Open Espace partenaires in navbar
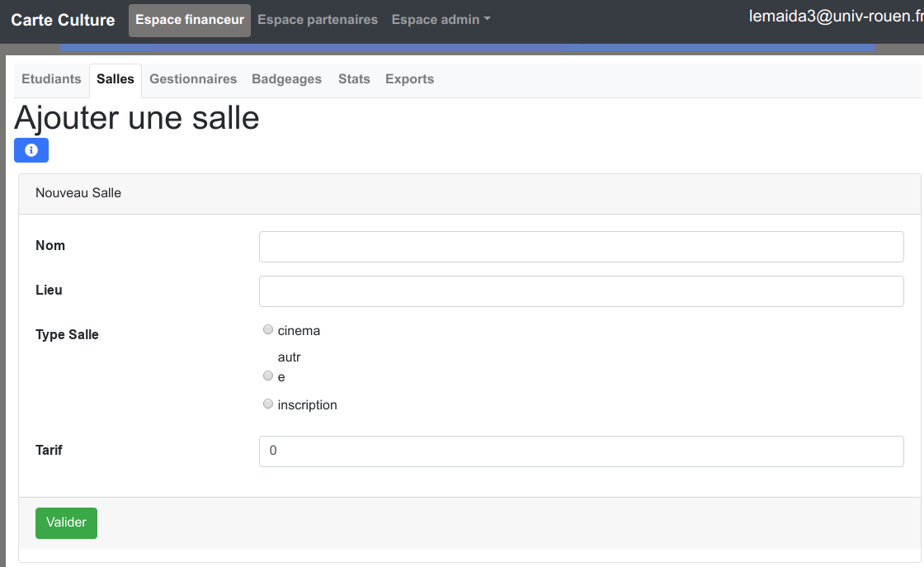 318,20
